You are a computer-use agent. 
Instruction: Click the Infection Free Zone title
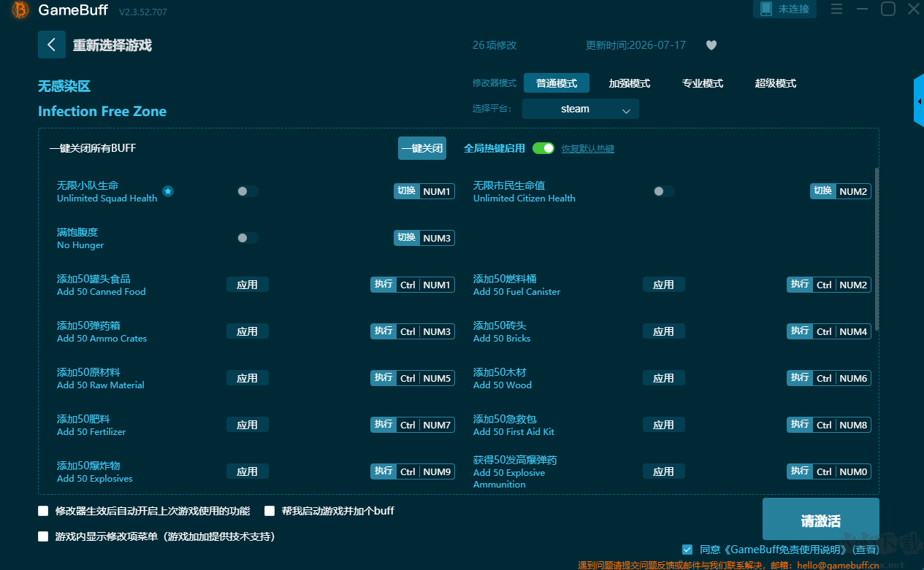point(102,112)
